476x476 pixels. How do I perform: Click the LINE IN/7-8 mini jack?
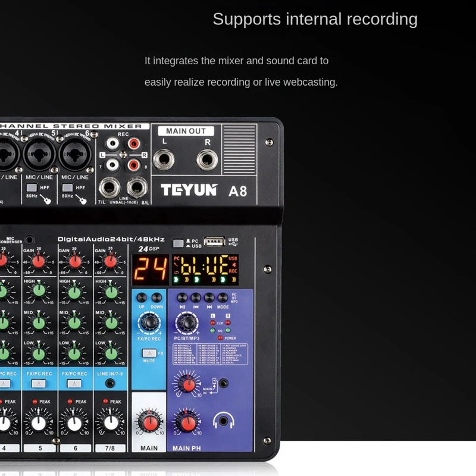110,383
